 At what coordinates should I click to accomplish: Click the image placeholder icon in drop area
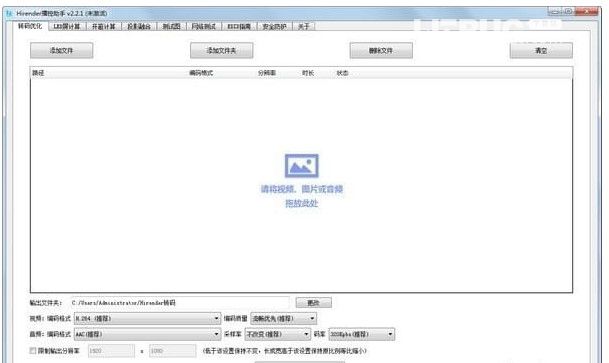[301, 166]
